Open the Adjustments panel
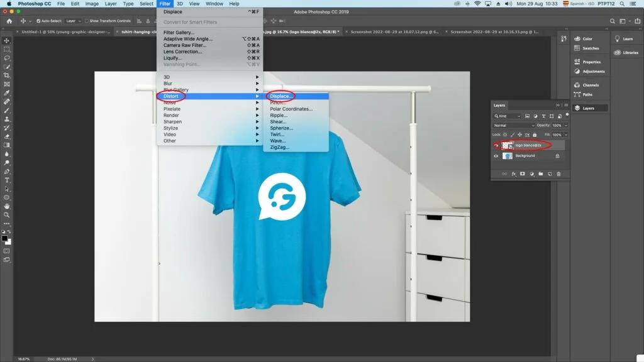This screenshot has width=644, height=362. [x=589, y=72]
